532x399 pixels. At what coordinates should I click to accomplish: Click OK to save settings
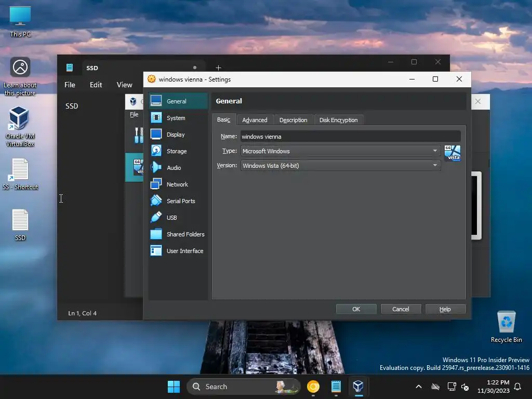356,309
